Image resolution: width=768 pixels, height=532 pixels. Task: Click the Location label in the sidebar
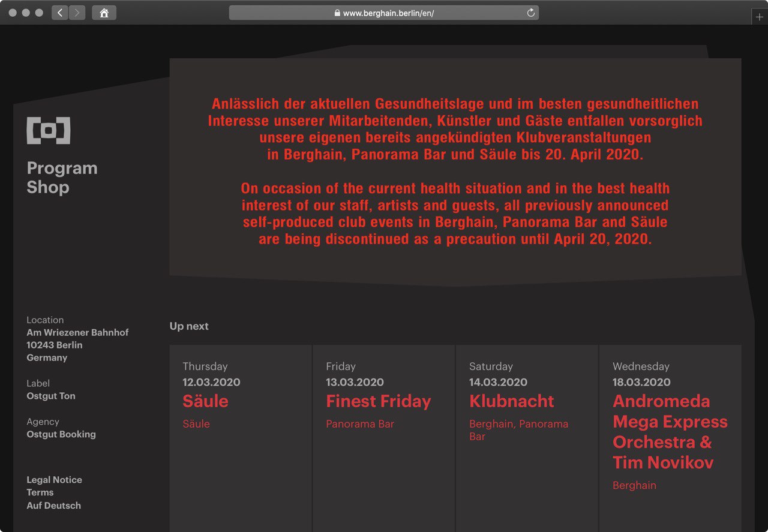[x=45, y=320]
